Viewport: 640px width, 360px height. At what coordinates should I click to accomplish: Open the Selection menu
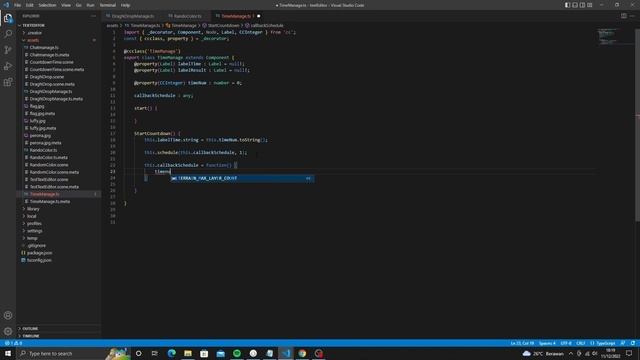[x=47, y=5]
